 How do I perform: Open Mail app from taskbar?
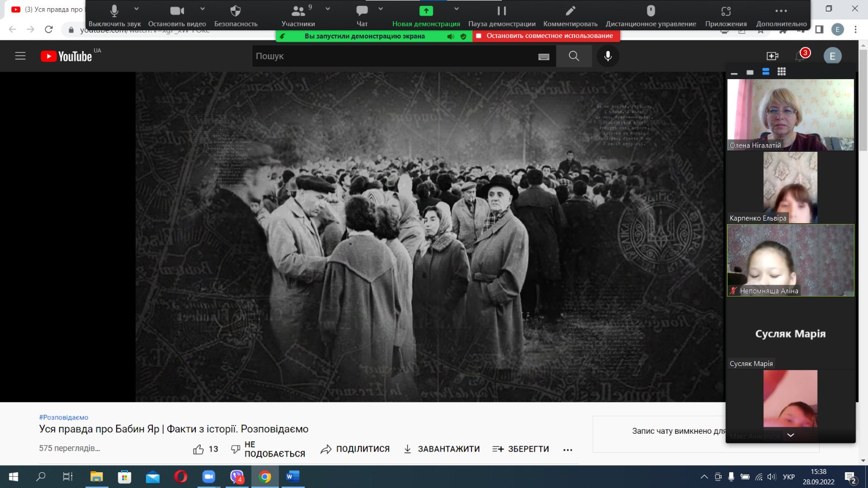tap(153, 477)
